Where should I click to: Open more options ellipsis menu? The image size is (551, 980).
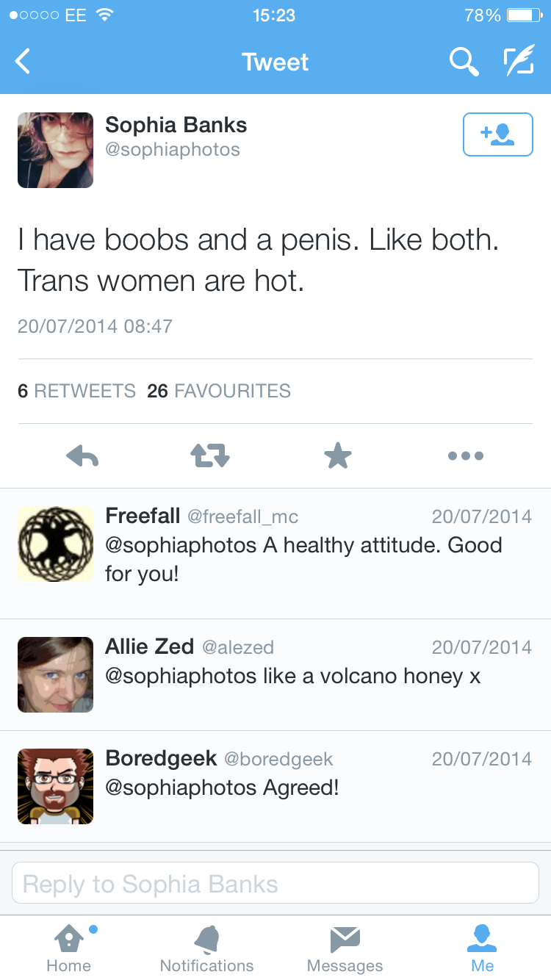466,456
